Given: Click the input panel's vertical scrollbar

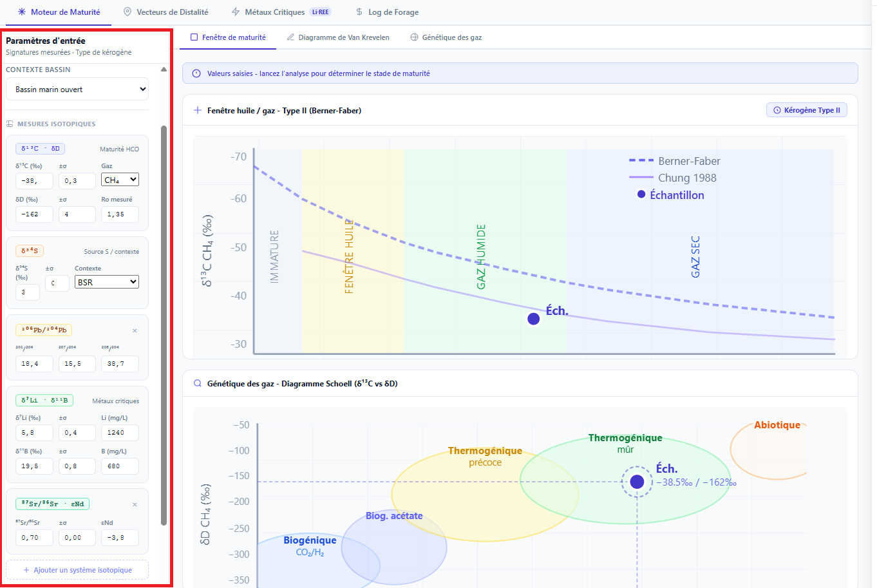Looking at the screenshot, I should pos(164,322).
